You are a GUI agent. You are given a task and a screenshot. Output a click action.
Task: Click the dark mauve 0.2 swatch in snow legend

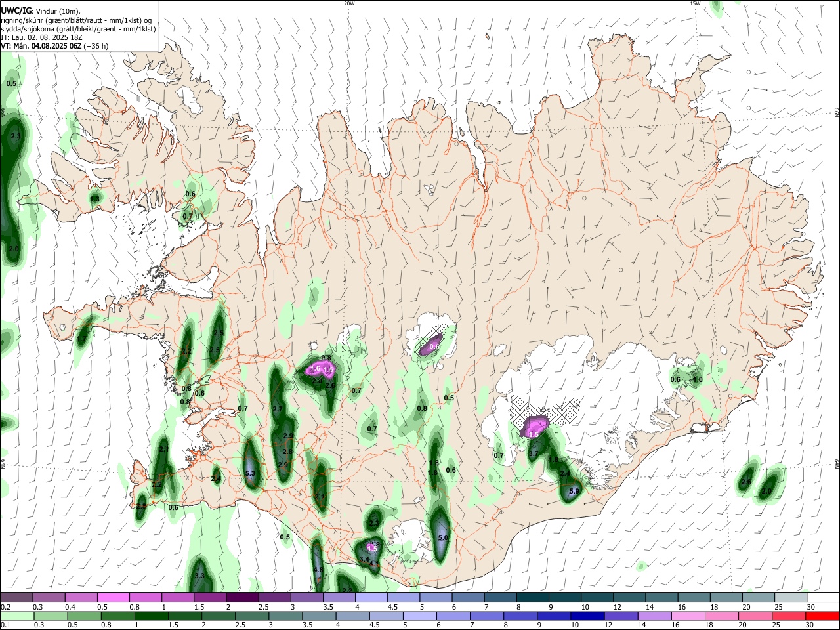16,598
